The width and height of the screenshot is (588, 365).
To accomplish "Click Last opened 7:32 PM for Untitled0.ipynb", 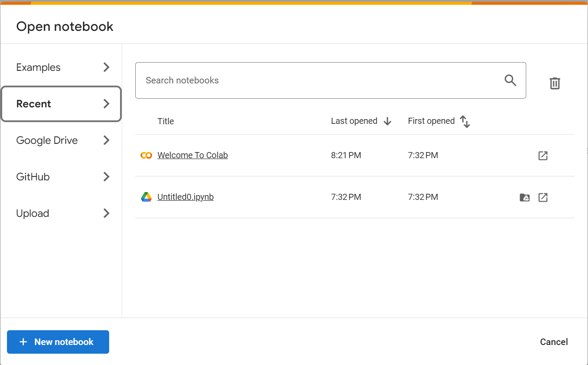I will pyautogui.click(x=346, y=197).
